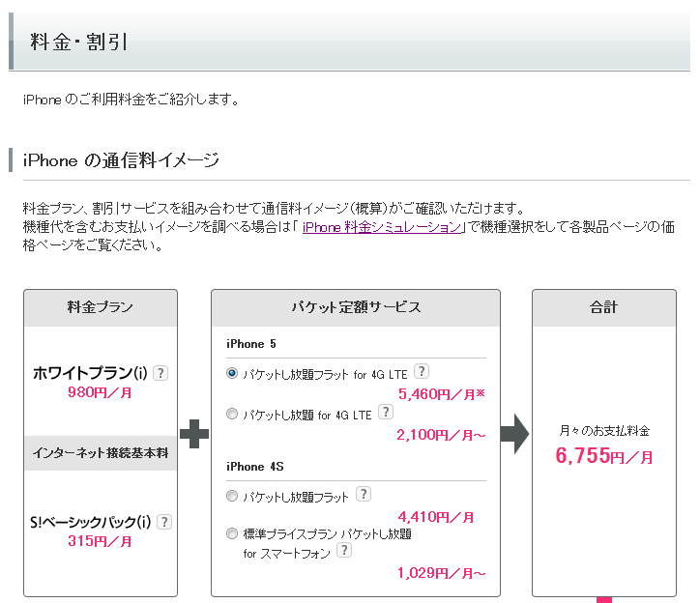This screenshot has width=700, height=603.
Task: Click the S!ベーシックパック(i) label
Action: point(91,522)
